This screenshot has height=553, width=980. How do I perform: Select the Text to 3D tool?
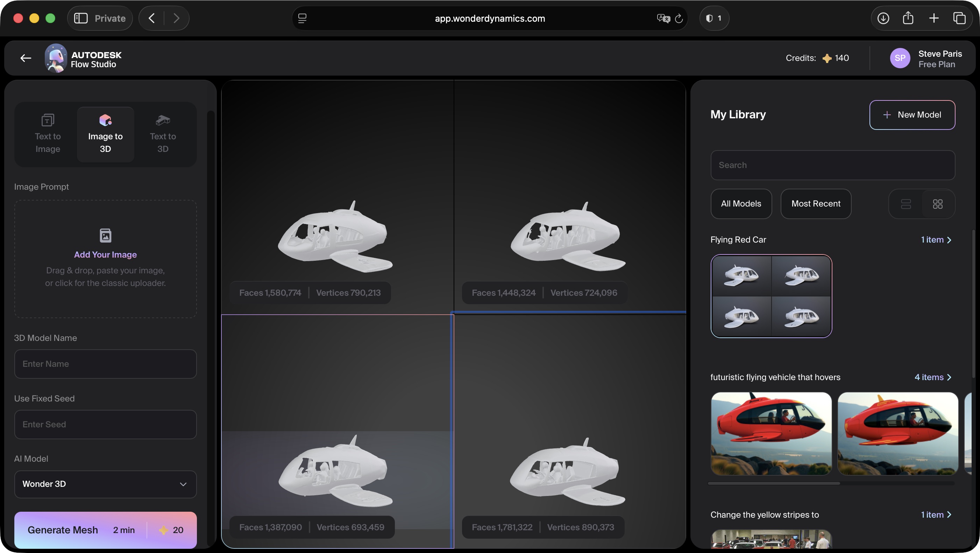click(162, 134)
